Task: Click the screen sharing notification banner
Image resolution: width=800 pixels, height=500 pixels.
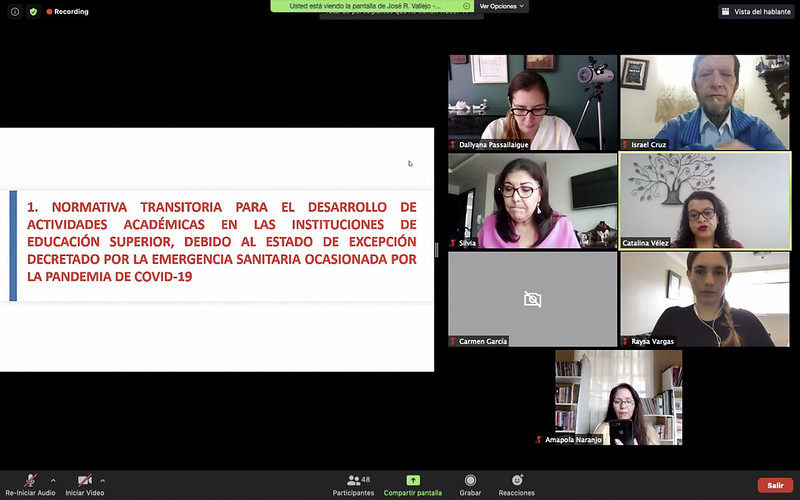Action: (372, 6)
